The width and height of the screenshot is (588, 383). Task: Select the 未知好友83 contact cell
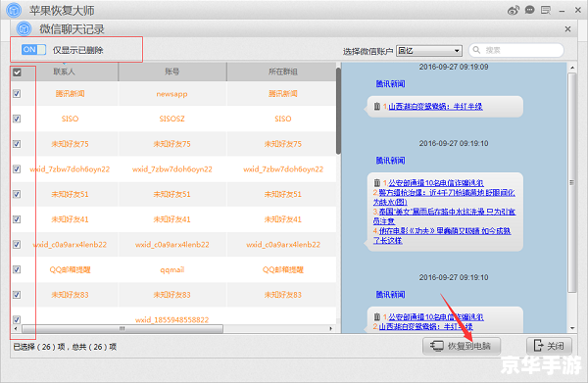71,295
